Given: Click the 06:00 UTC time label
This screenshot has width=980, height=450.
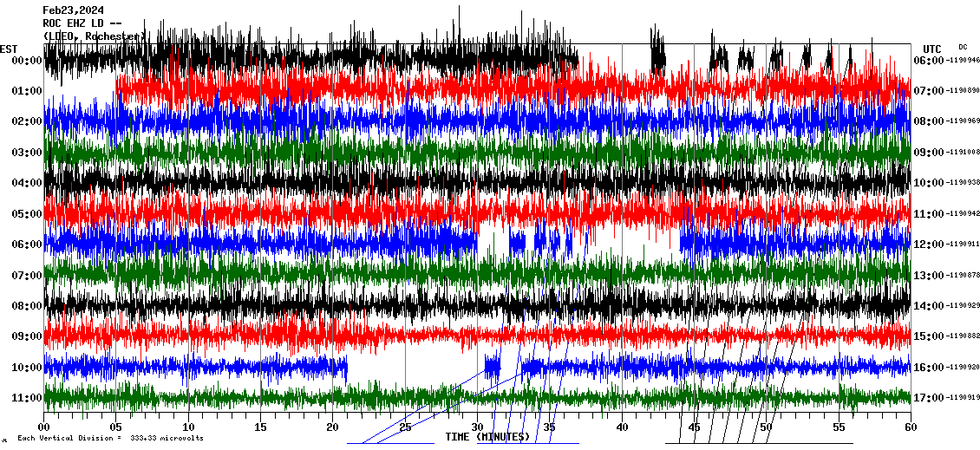Looking at the screenshot, I should (928, 61).
